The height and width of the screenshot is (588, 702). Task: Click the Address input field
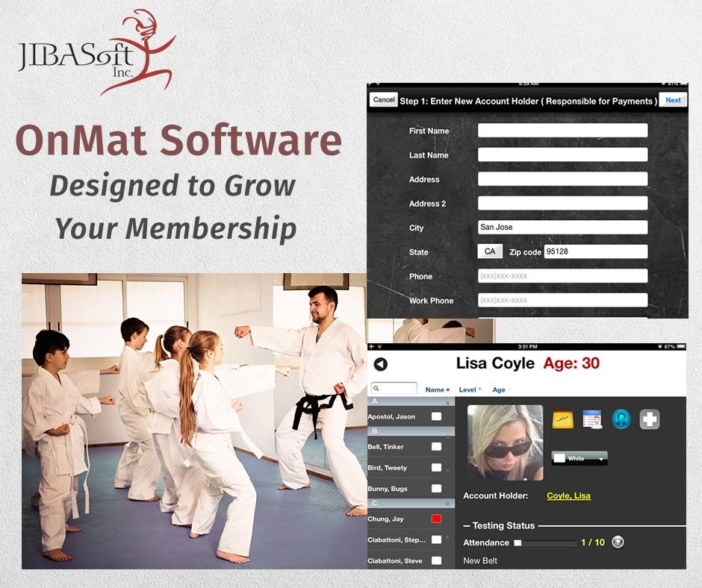coord(563,178)
